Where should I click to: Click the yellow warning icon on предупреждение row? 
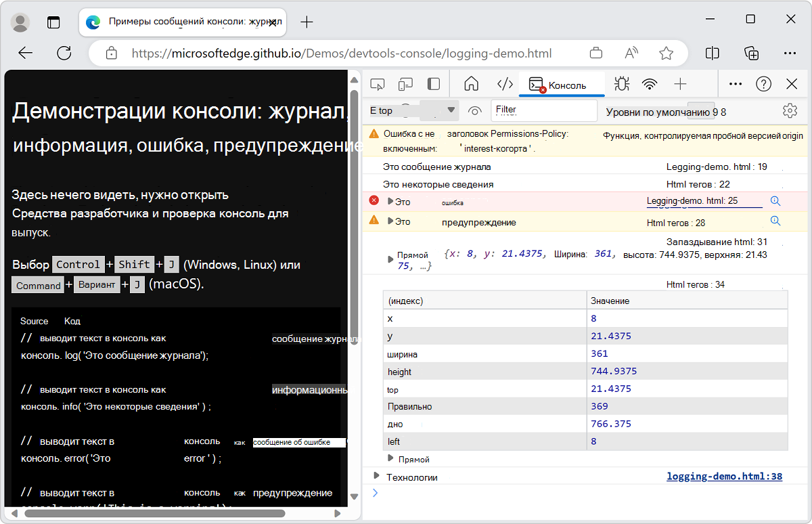tap(374, 220)
